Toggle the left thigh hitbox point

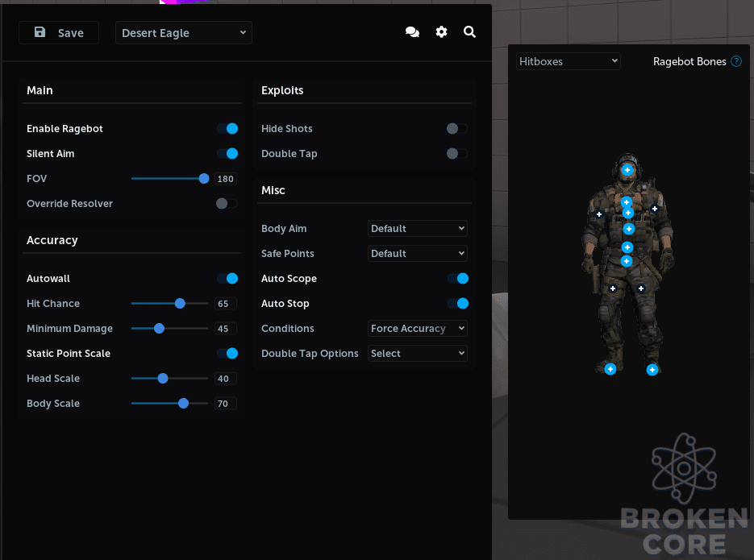(613, 288)
